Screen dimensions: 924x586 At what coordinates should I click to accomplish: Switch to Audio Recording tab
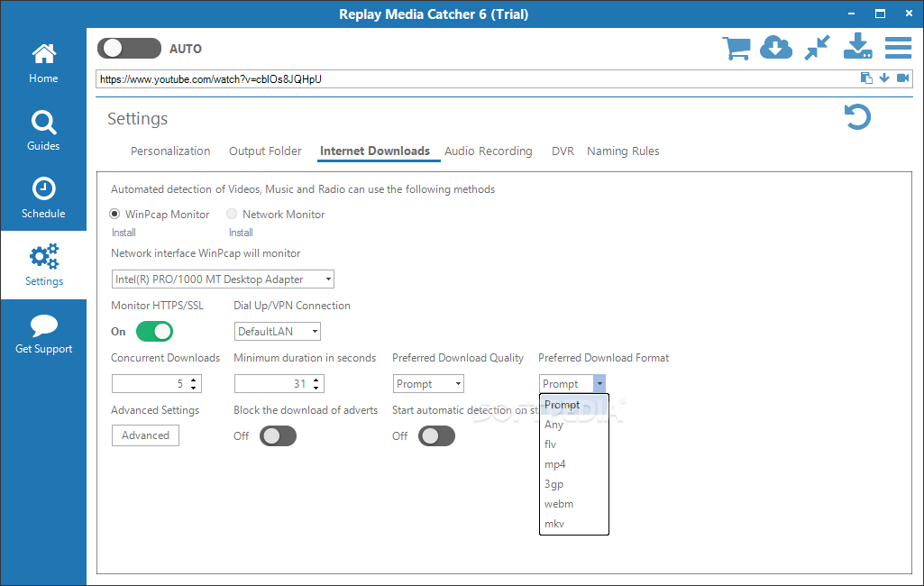488,151
